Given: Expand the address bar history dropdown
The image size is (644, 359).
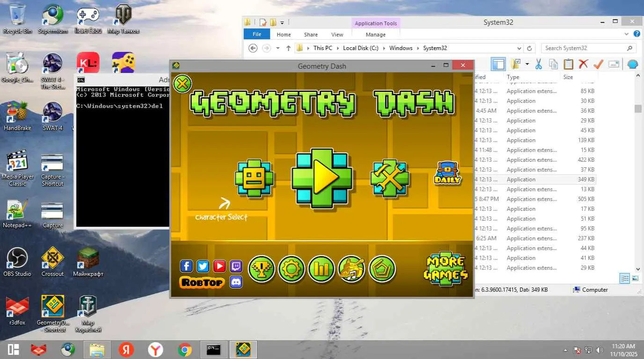Looking at the screenshot, I should click(519, 48).
